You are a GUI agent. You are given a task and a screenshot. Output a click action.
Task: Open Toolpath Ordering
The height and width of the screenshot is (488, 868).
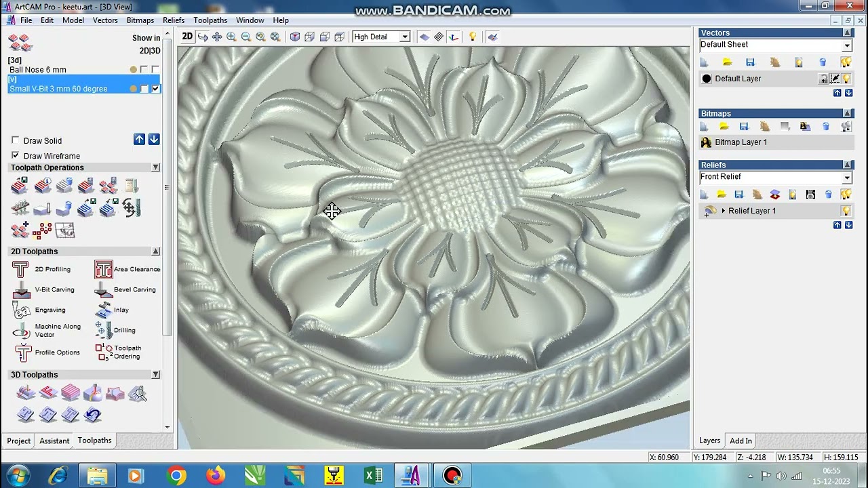(x=119, y=352)
